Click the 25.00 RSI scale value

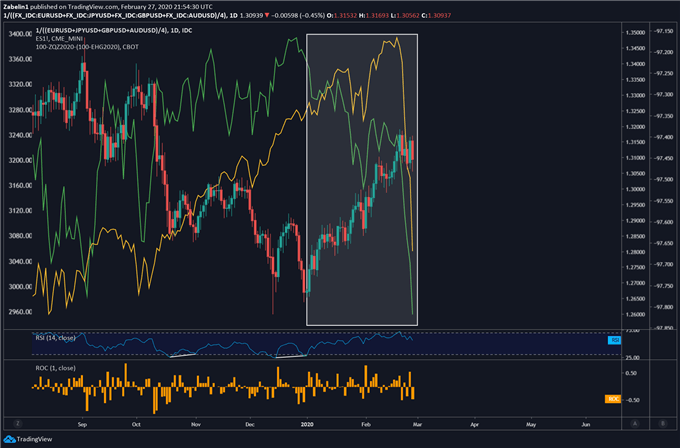point(633,358)
